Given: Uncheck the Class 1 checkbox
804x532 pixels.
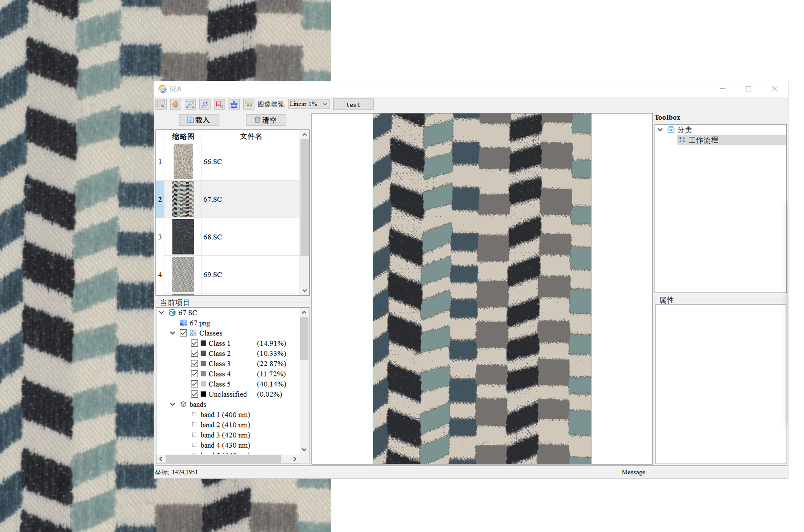Looking at the screenshot, I should pyautogui.click(x=194, y=343).
